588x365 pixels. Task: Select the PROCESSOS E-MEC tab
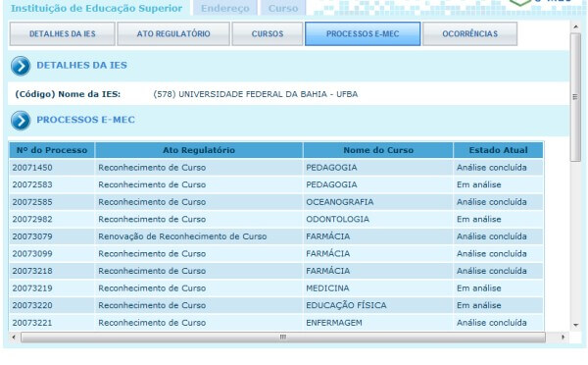tap(363, 33)
